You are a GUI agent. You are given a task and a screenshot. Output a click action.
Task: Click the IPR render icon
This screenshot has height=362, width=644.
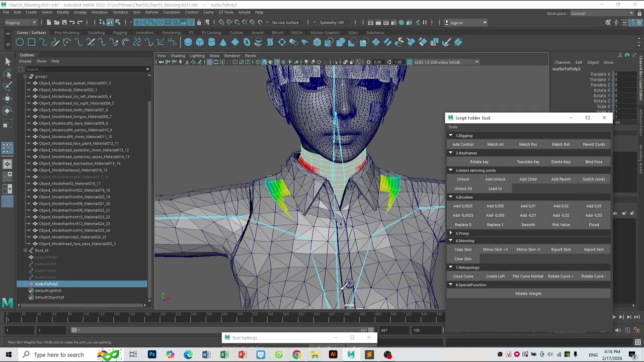coord(385,22)
